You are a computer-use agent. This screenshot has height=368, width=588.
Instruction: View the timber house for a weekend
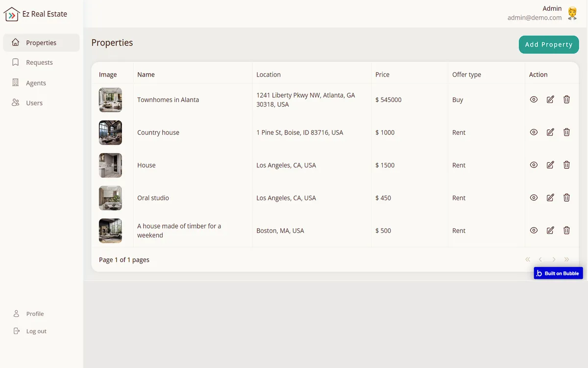pos(534,231)
